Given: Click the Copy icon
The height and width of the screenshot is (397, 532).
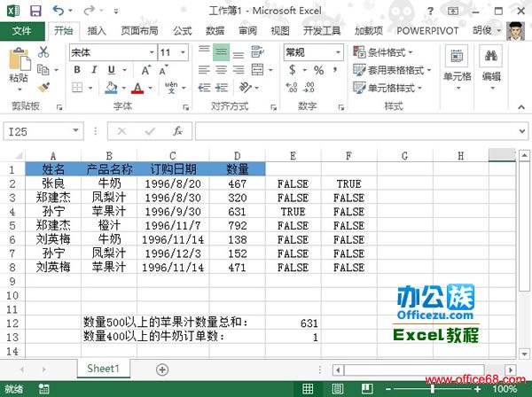Looking at the screenshot, I should pos(43,70).
